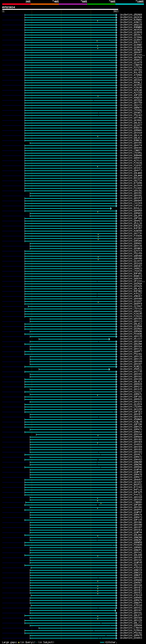146x644 pixels.
Task: Select hit label UniRef100_P27154
Action: pyautogui.click(x=131, y=67)
